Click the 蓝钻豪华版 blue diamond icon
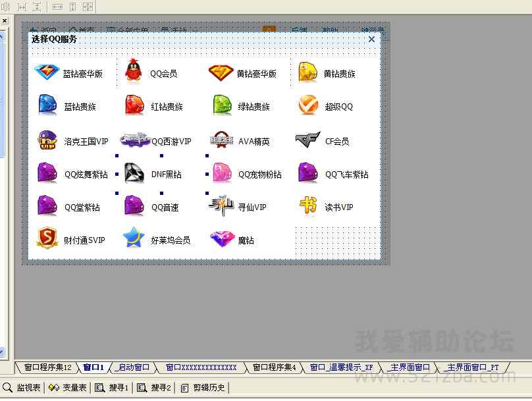Screen dimensions: 532x401 pos(47,72)
